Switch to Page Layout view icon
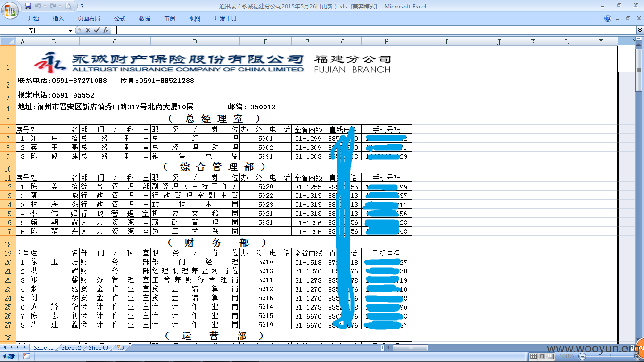644x362 pixels. 542,356
